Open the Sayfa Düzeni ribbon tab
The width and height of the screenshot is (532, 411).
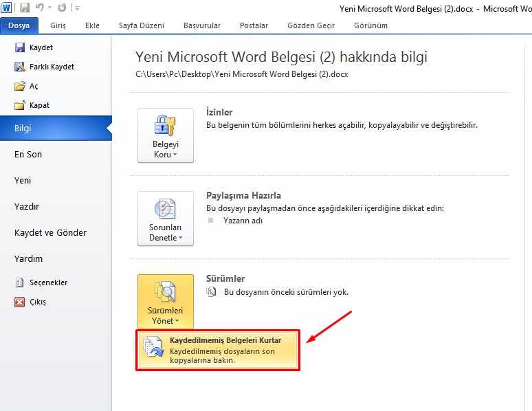tap(142, 25)
